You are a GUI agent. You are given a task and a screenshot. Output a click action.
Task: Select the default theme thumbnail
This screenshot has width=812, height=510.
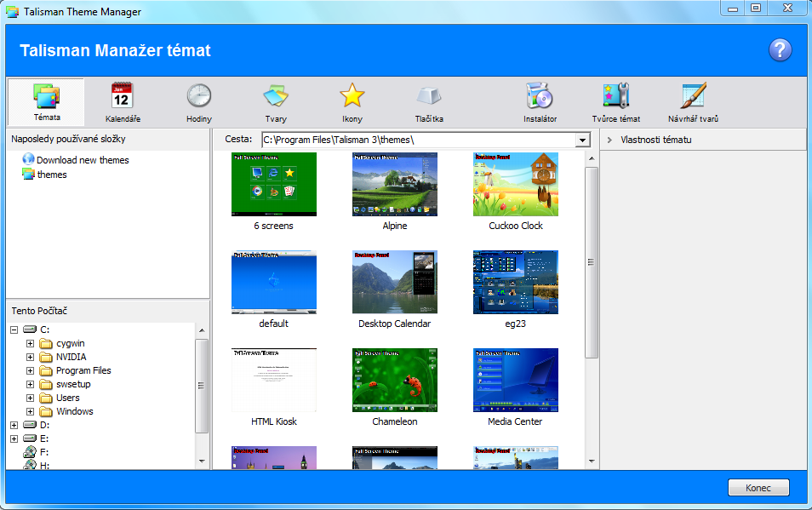click(274, 282)
